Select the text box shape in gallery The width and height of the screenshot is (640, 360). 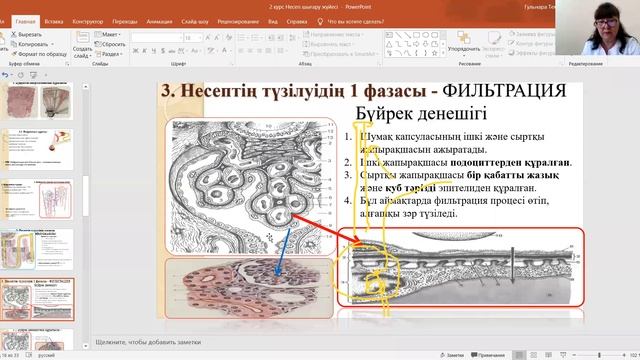click(389, 35)
